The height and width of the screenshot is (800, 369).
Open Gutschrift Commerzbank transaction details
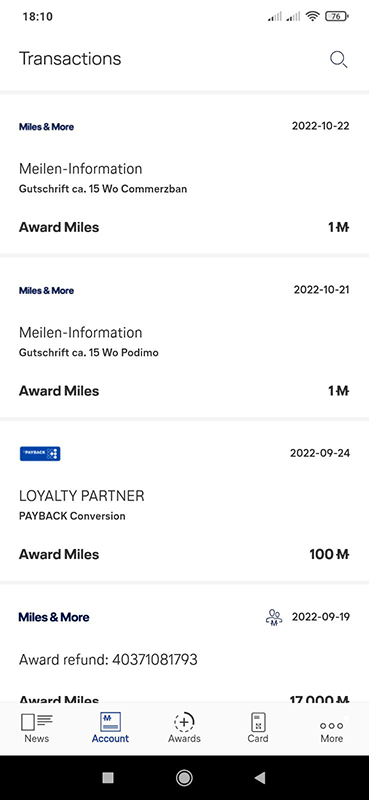[x=184, y=173]
